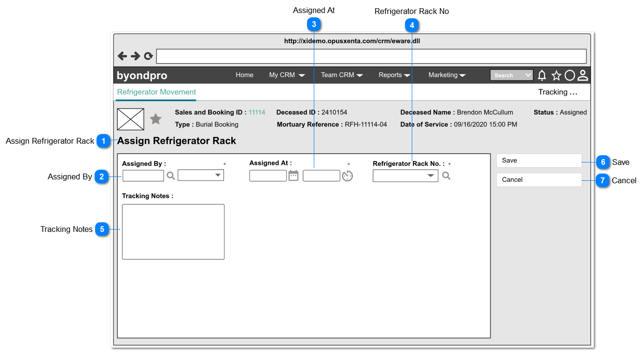Screen dimensions: 644x352
Task: Click the Tracking Notes text area
Action: 173,232
